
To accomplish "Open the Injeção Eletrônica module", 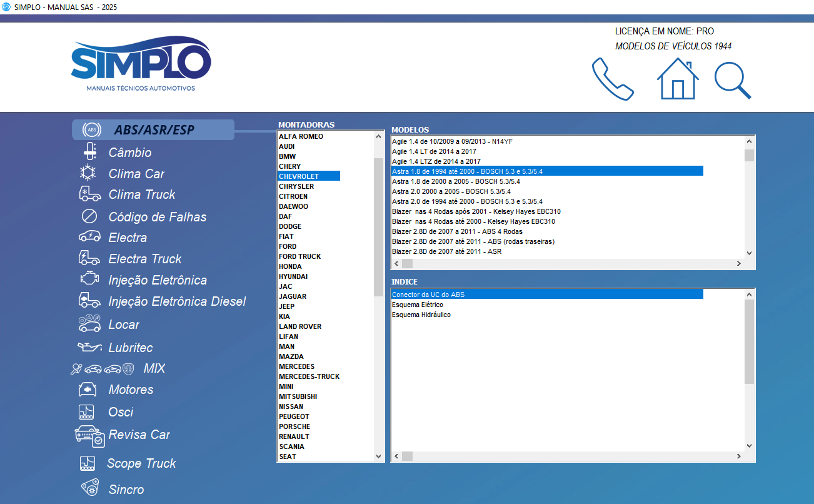I will click(89, 280).
